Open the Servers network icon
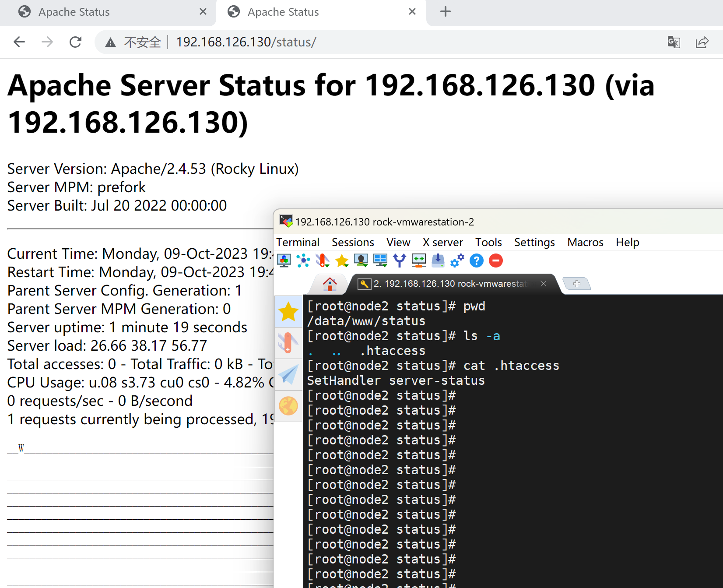The height and width of the screenshot is (588, 723). (x=303, y=261)
